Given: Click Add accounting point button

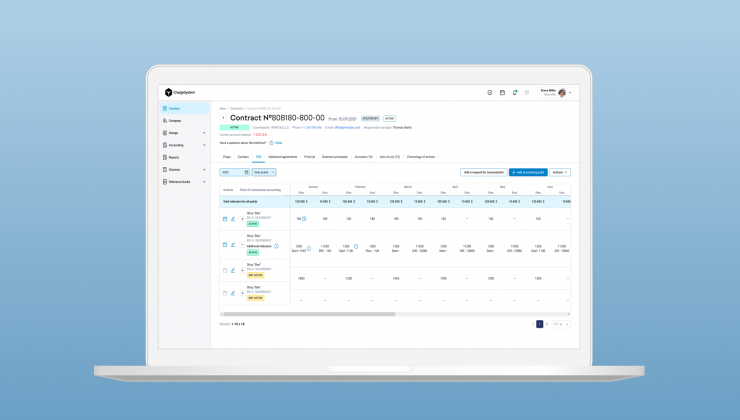Looking at the screenshot, I should 528,172.
